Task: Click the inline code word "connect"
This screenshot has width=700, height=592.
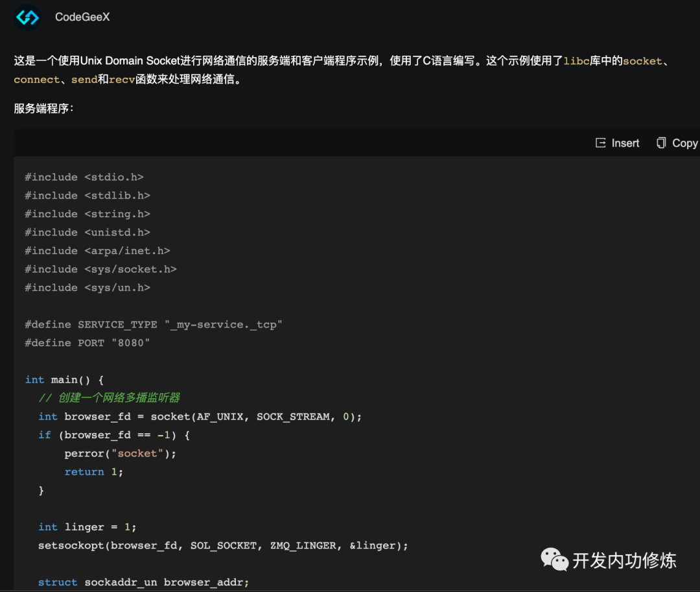Action: click(x=36, y=80)
